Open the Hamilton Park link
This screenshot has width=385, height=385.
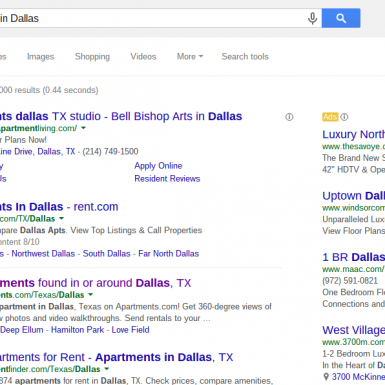(x=77, y=330)
